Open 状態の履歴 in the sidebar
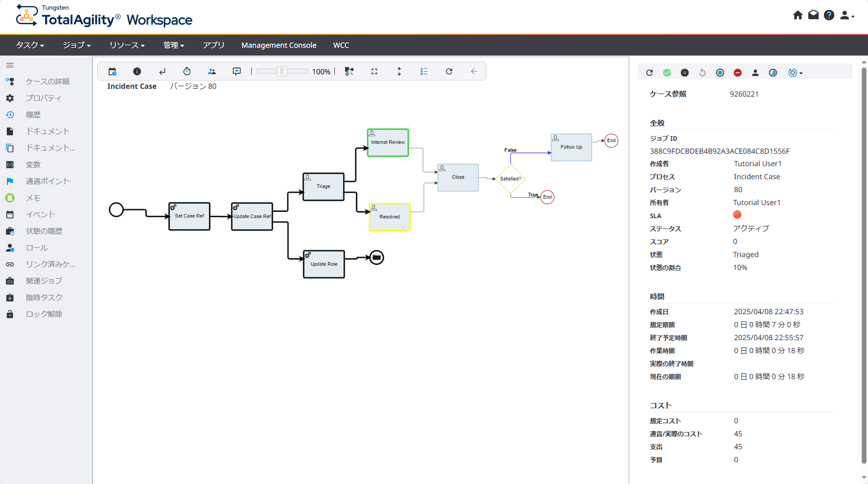868x484 pixels. click(x=44, y=231)
